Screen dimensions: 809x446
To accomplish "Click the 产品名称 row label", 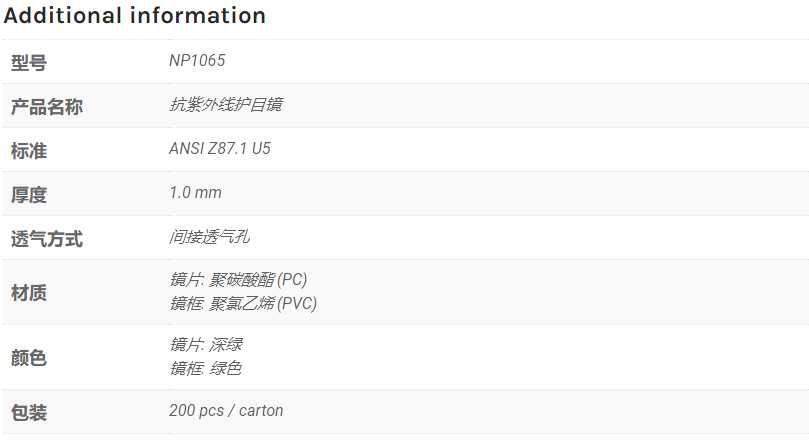I will pyautogui.click(x=47, y=107).
